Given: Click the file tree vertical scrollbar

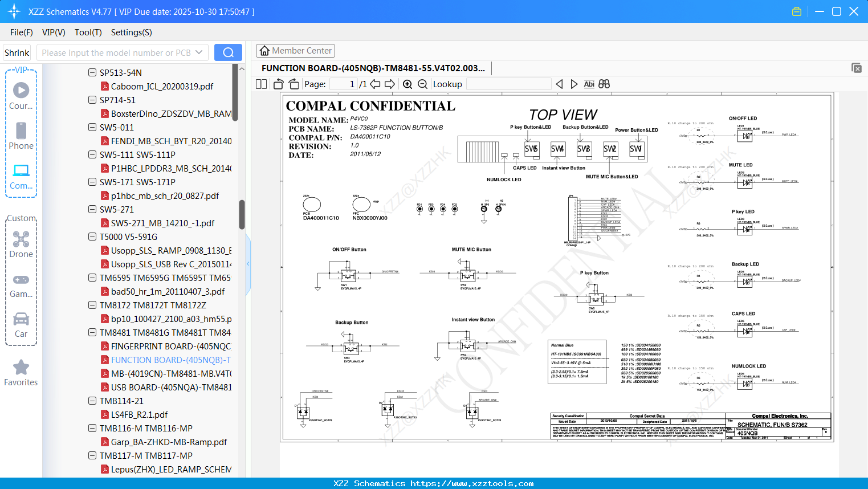Looking at the screenshot, I should point(242,214).
